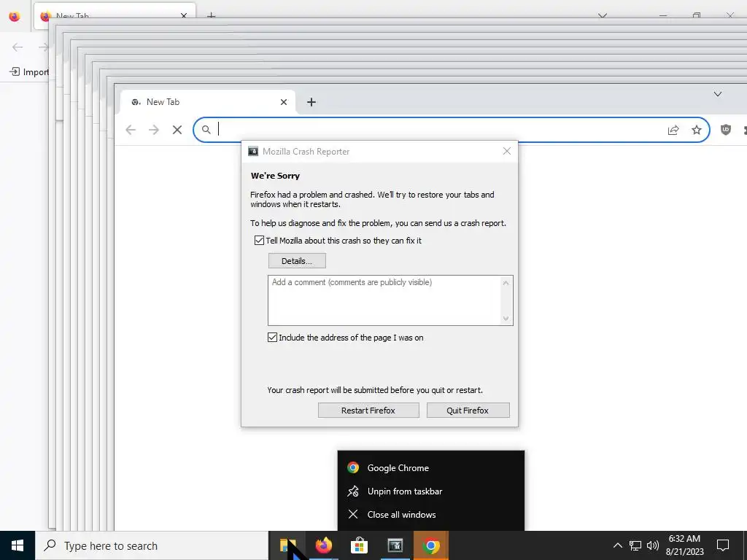The image size is (747, 560).
Task: Open Windows Start menu
Action: (18, 545)
